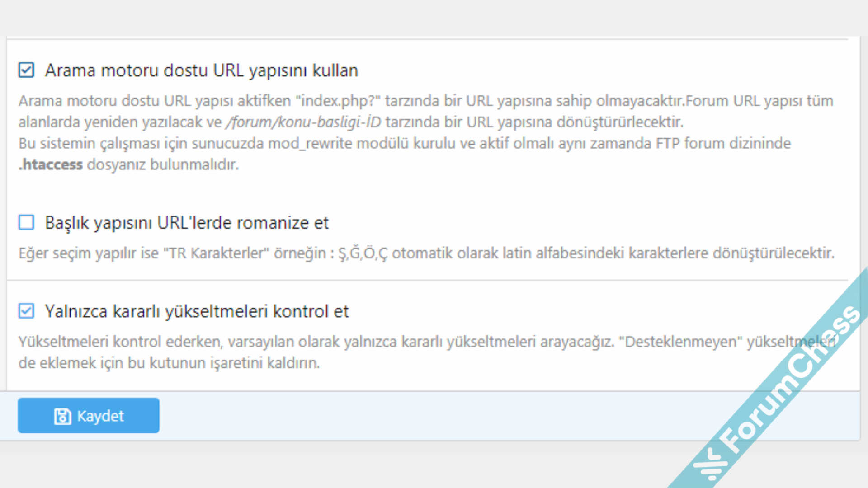868x488 pixels.
Task: Click the 'Yalnızca kararlı yükseltmeleri kontrol et' label
Action: pyautogui.click(x=197, y=311)
